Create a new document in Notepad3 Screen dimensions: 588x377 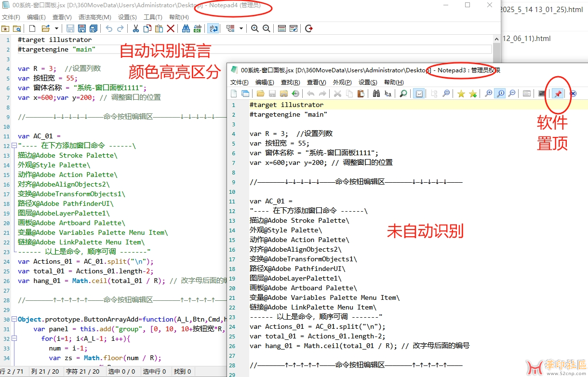[x=233, y=94]
